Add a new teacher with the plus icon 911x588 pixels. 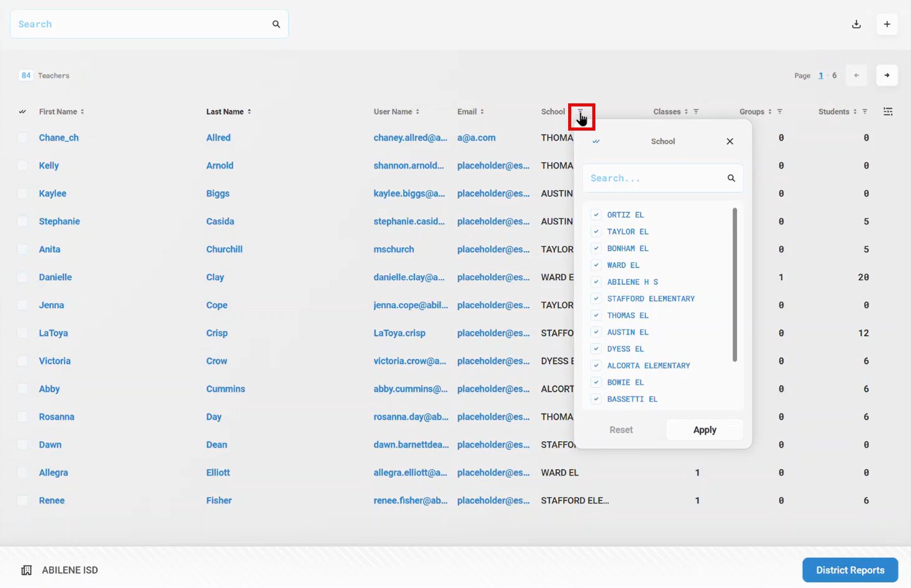coord(887,24)
